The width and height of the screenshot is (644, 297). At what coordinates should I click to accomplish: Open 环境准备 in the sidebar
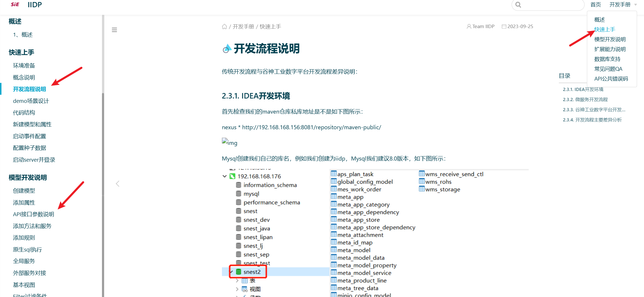click(24, 65)
